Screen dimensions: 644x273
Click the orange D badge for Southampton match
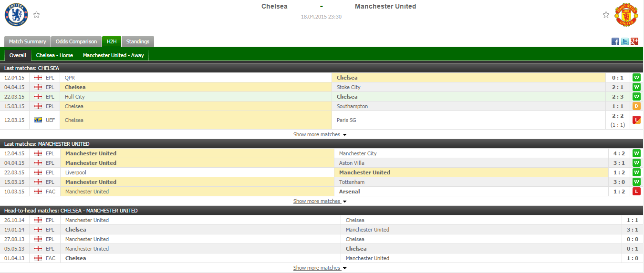click(636, 106)
